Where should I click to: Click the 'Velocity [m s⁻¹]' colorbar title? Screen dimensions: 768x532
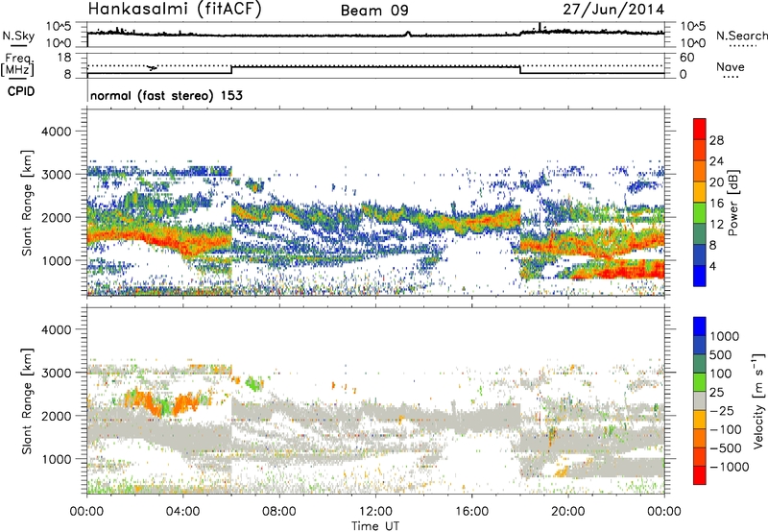point(758,400)
